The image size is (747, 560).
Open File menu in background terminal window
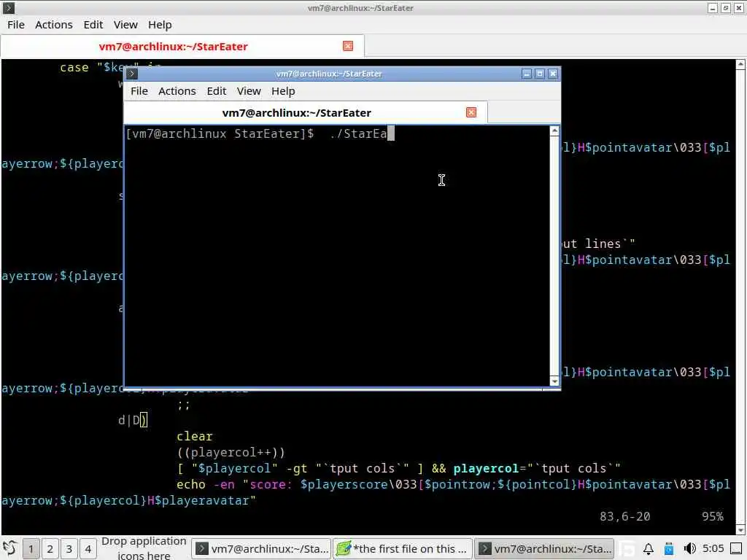point(16,25)
